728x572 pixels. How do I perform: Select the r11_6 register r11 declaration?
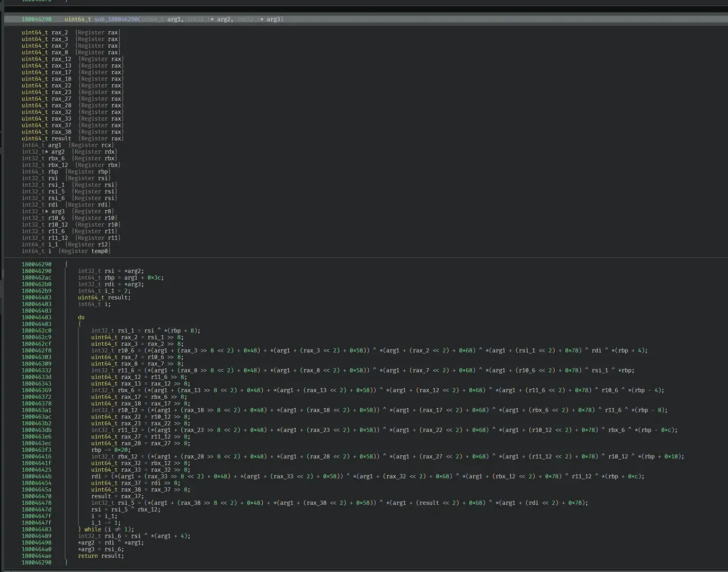tap(69, 231)
